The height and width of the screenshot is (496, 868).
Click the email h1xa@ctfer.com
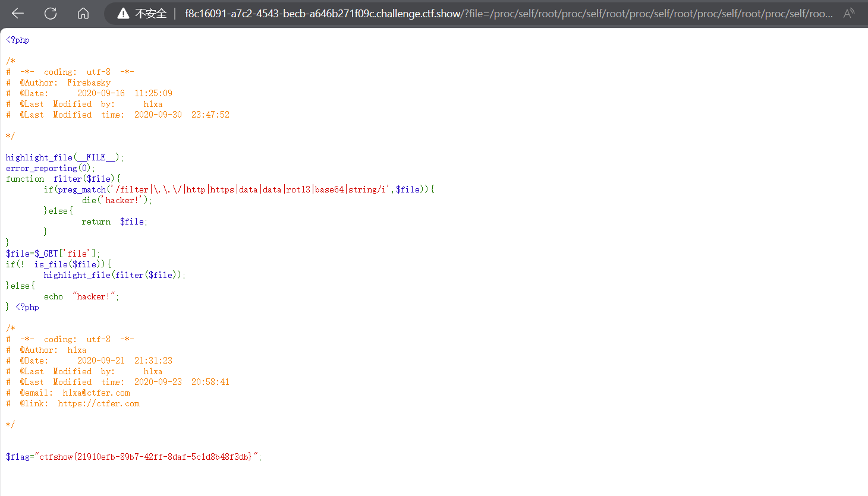coord(96,393)
